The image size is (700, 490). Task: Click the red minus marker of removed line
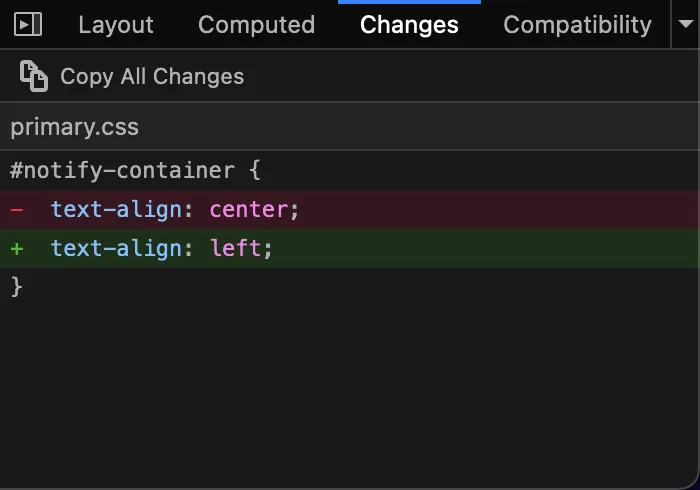tap(17, 210)
